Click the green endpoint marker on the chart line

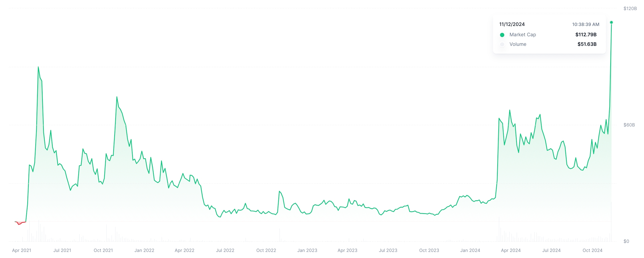pos(611,22)
